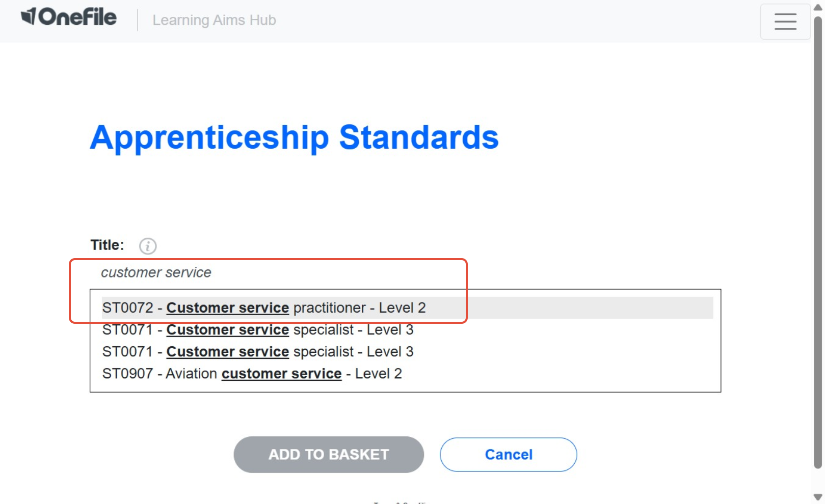Screen dimensions: 825x504
Task: Click the scrollbar down arrow
Action: click(x=818, y=497)
